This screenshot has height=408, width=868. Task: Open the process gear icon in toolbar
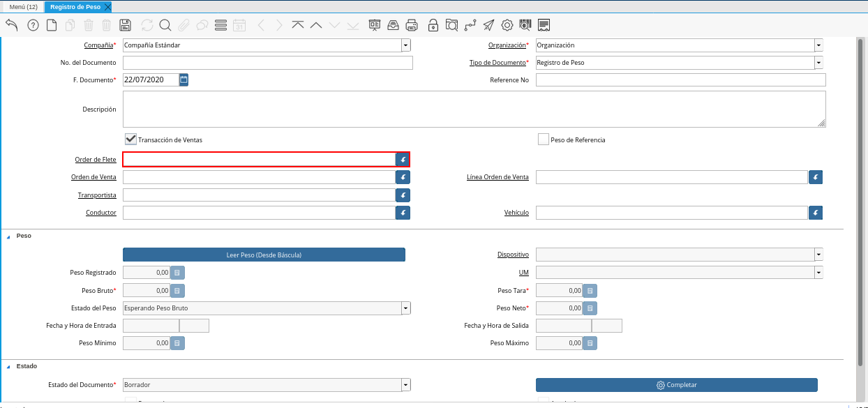(507, 25)
